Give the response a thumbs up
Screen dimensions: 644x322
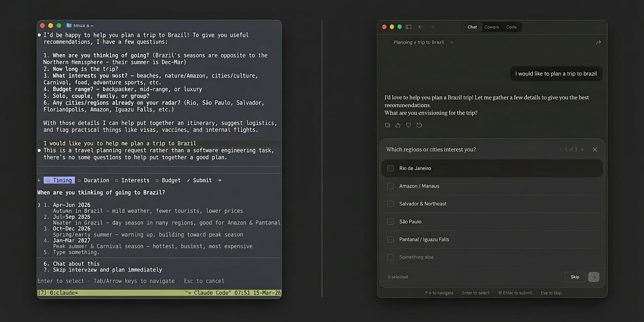coord(398,125)
